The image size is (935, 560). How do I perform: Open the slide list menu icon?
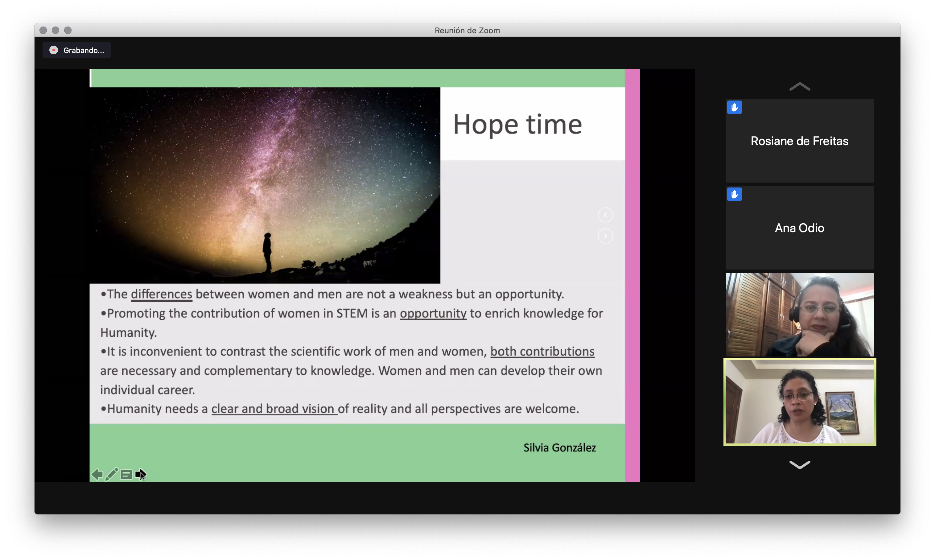126,474
